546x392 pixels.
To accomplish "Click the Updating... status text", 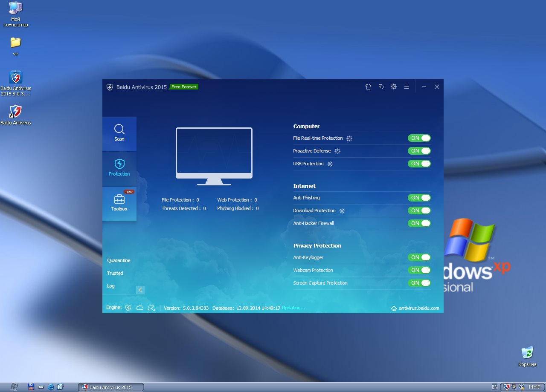I will [294, 308].
